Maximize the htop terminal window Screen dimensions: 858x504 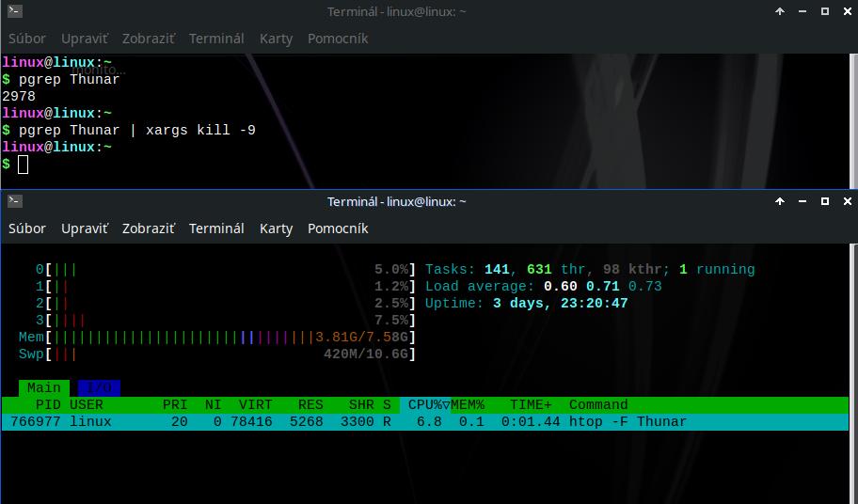[x=825, y=201]
